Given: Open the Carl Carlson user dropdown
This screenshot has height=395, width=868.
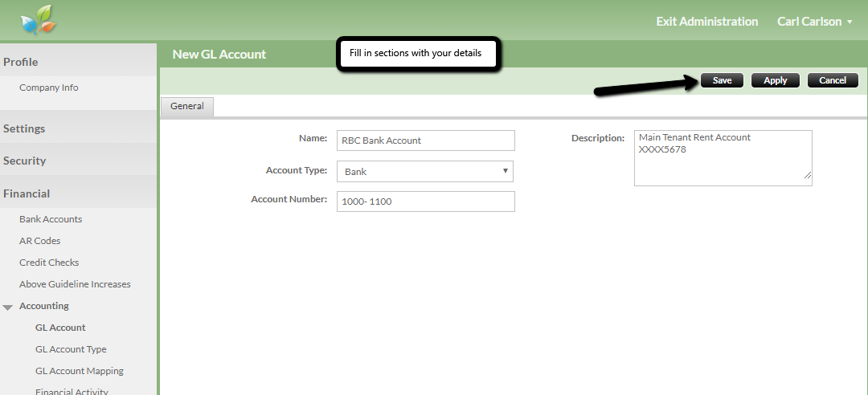Looking at the screenshot, I should [814, 22].
